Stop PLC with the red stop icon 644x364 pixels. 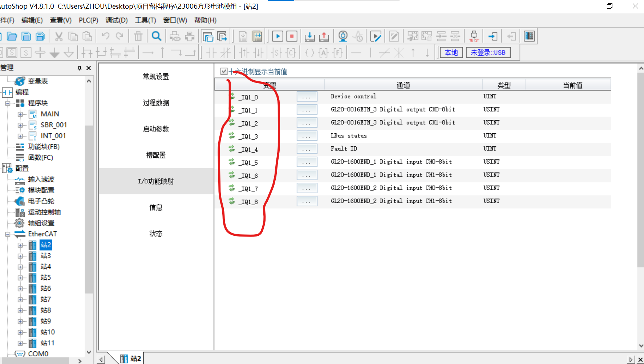pos(292,36)
